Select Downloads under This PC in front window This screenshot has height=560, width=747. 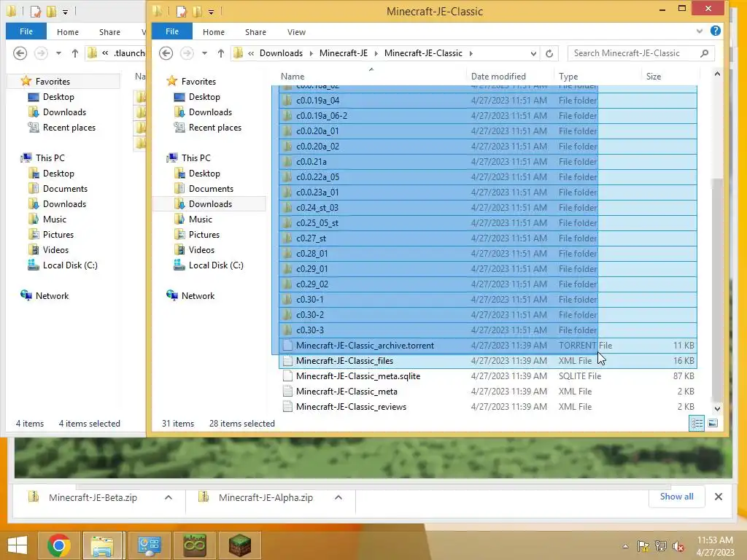pos(210,204)
